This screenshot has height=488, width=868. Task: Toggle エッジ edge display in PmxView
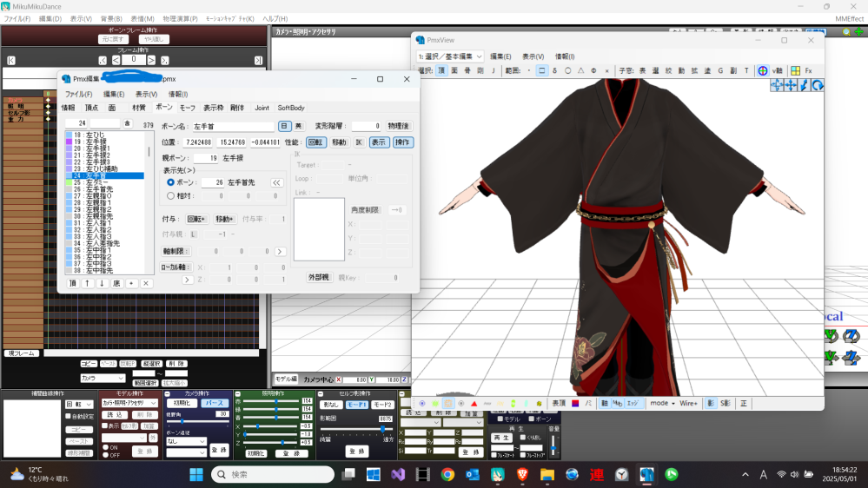coord(633,404)
